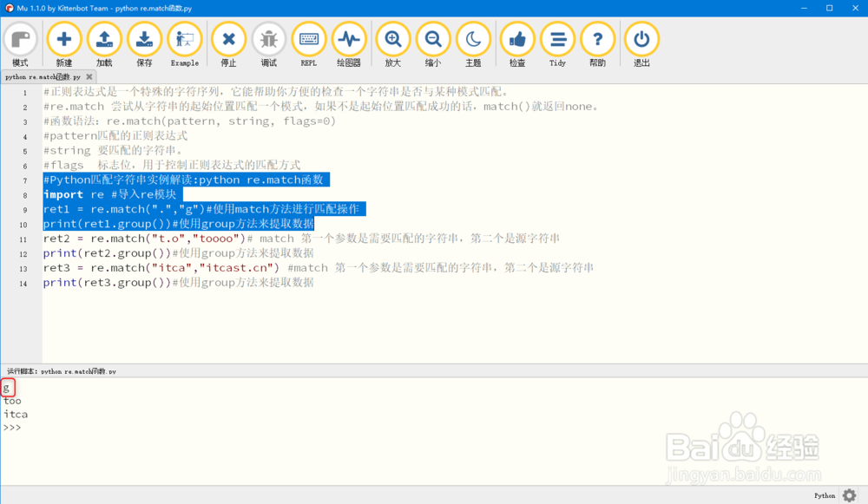Image resolution: width=868 pixels, height=504 pixels.
Task: Click Python mode label in status bar
Action: click(825, 495)
